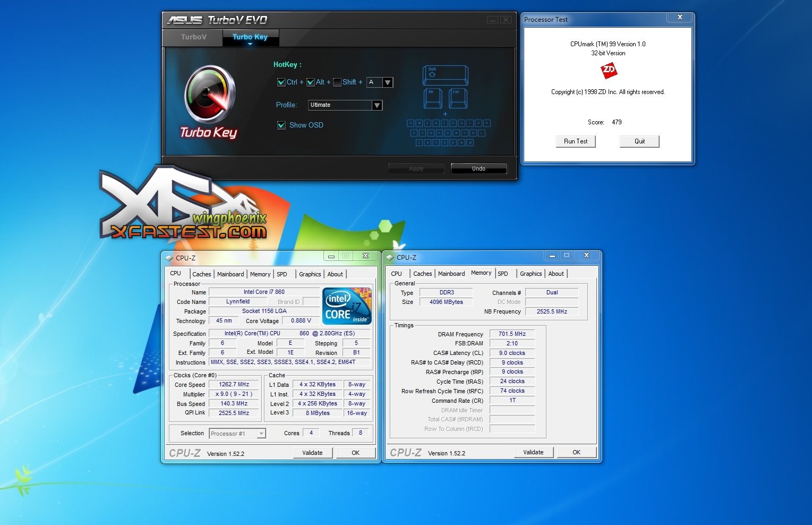The image size is (812, 525).
Task: Click the Dual channels value
Action: [x=552, y=293]
